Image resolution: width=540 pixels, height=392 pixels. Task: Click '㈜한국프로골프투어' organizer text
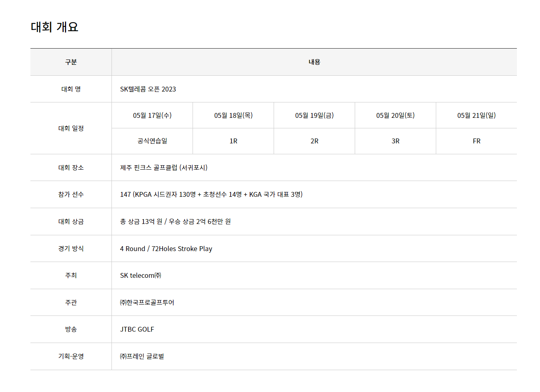pyautogui.click(x=147, y=303)
